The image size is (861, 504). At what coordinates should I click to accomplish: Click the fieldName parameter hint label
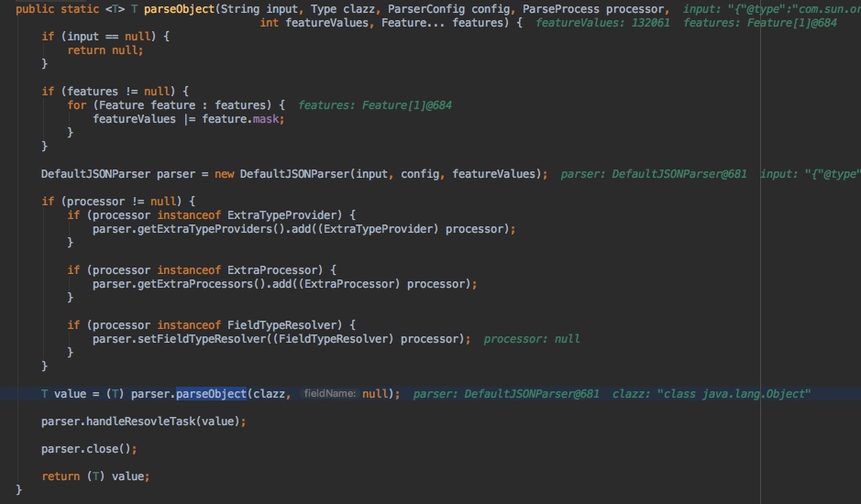tap(329, 394)
